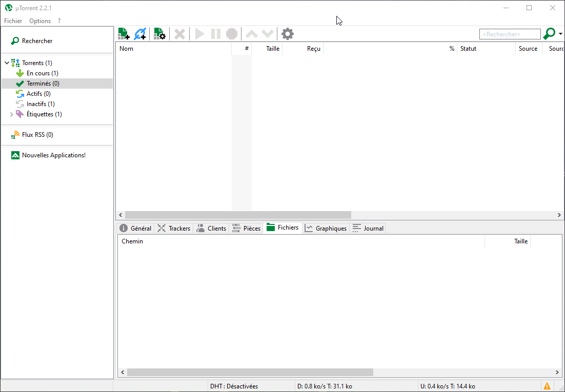
Task: Sort by Nom column header
Action: point(173,49)
